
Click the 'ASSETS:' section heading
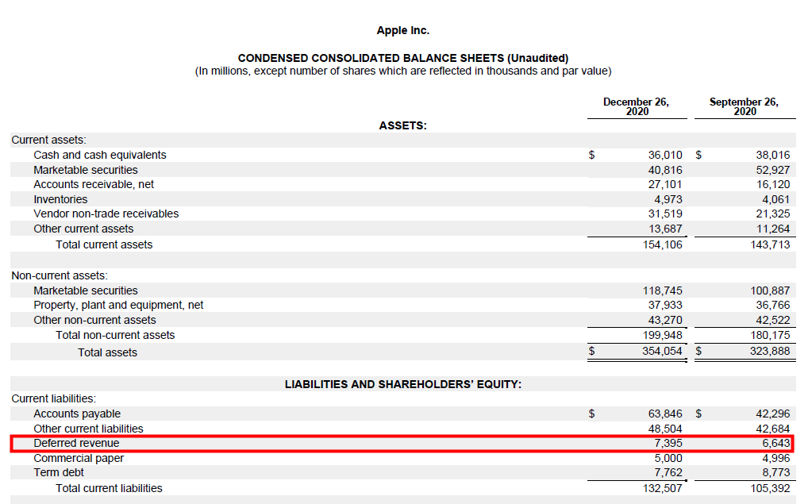pos(403,126)
